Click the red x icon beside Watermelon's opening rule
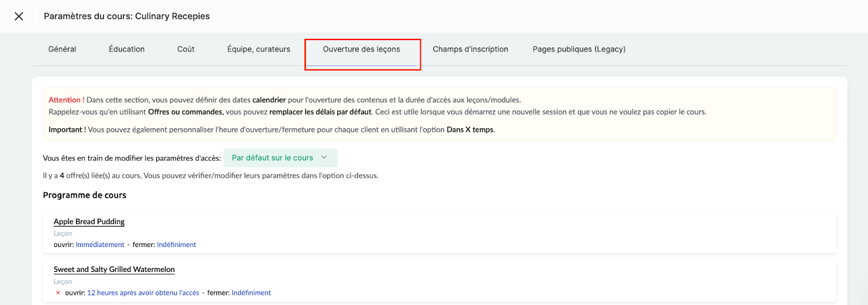The height and width of the screenshot is (305, 868). tap(58, 293)
